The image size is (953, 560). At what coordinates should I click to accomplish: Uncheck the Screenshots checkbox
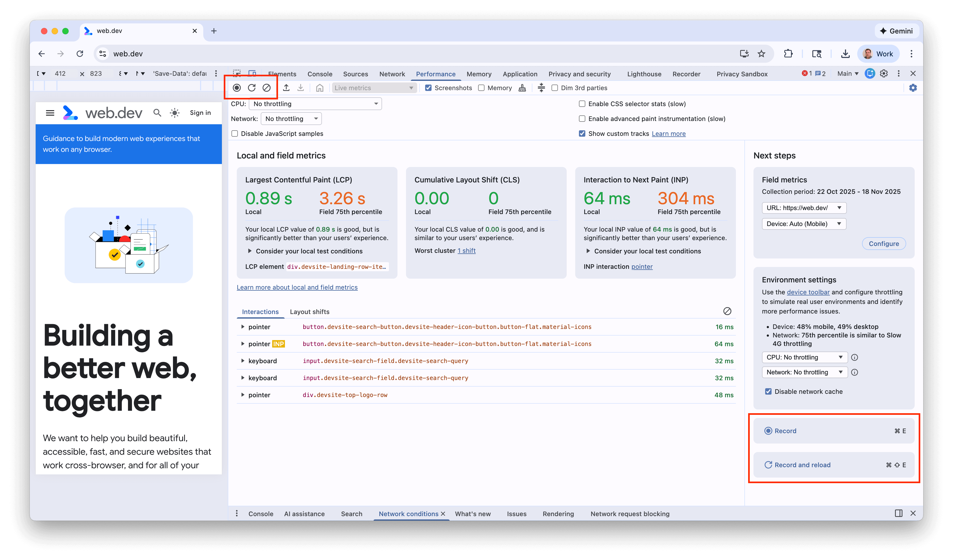point(428,88)
